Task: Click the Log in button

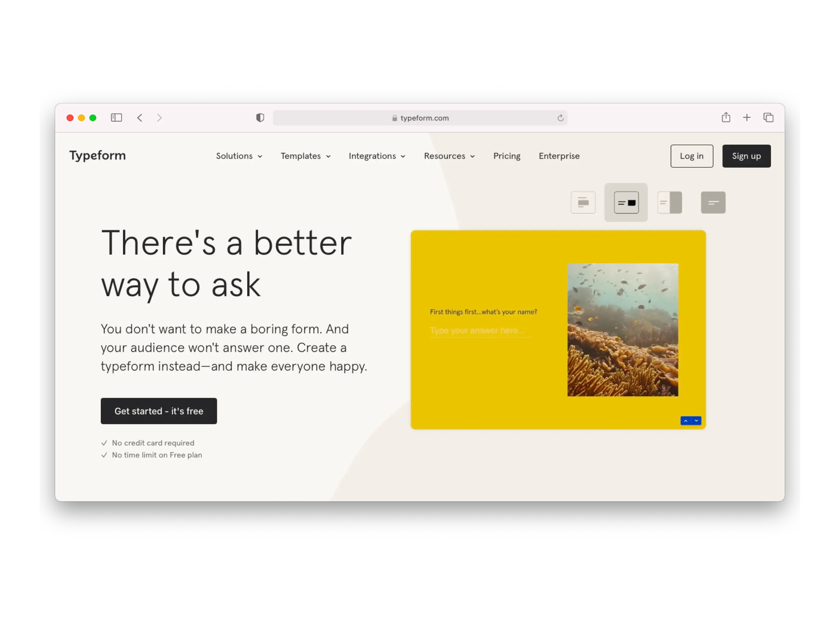Action: pos(691,156)
